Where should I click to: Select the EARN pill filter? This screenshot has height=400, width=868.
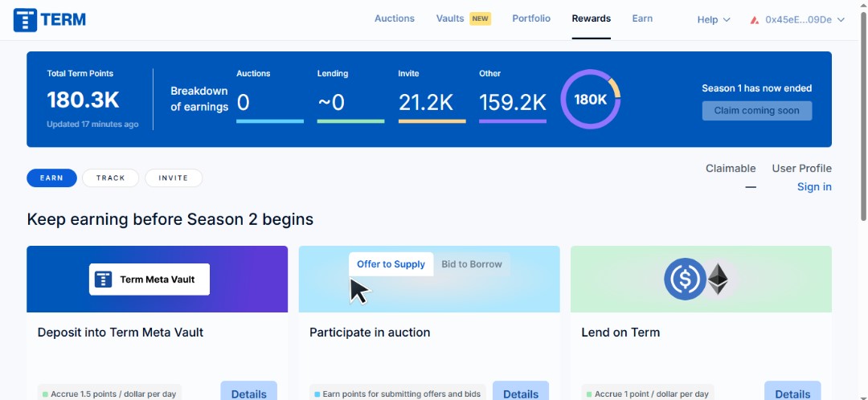tap(51, 178)
